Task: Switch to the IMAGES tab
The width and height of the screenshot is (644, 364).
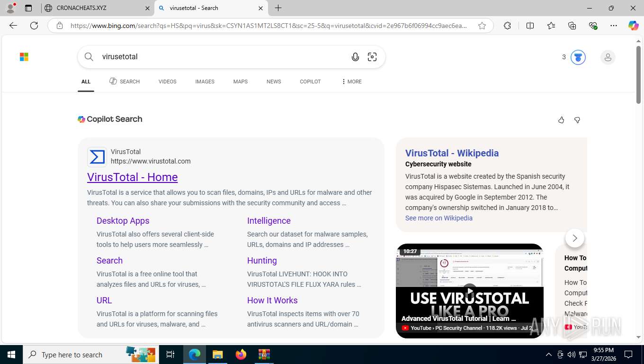Action: tap(205, 82)
